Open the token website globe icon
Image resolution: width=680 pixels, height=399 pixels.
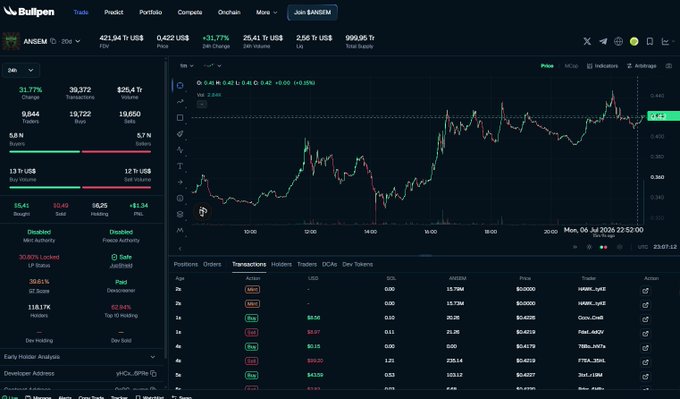pyautogui.click(x=618, y=41)
